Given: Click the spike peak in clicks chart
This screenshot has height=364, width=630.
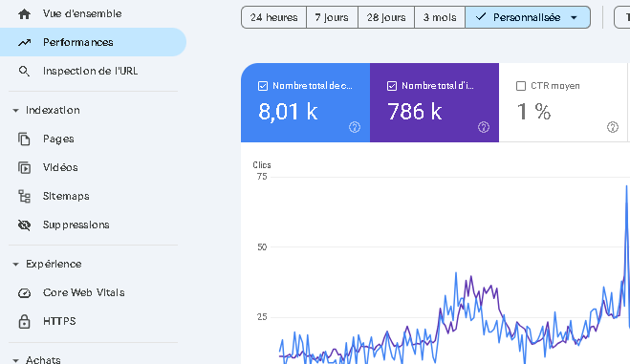Looking at the screenshot, I should pyautogui.click(x=626, y=186).
